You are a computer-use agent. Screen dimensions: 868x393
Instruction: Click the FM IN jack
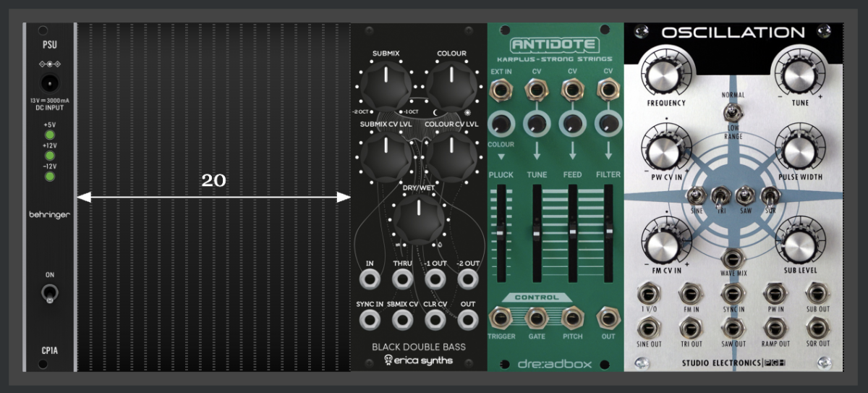coord(690,293)
